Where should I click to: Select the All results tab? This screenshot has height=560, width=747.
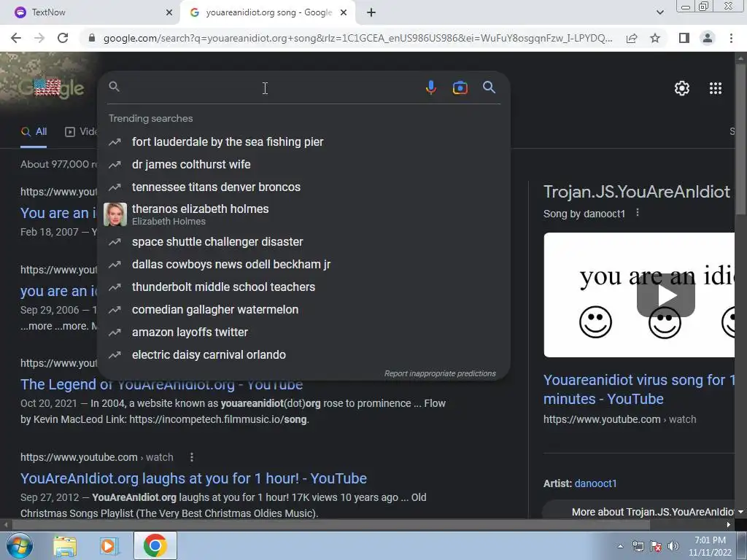(34, 132)
